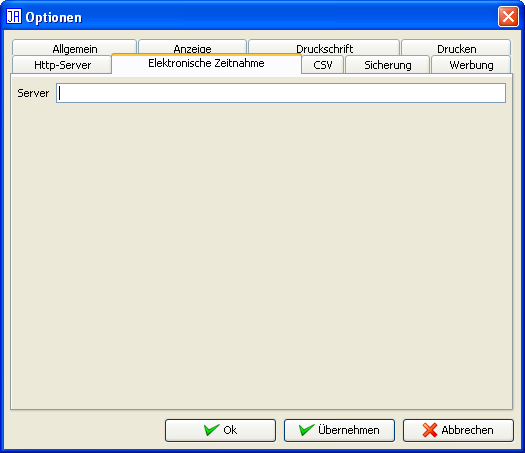Select the Druckschrift tab
Viewport: 525px width, 453px height.
pyautogui.click(x=324, y=47)
